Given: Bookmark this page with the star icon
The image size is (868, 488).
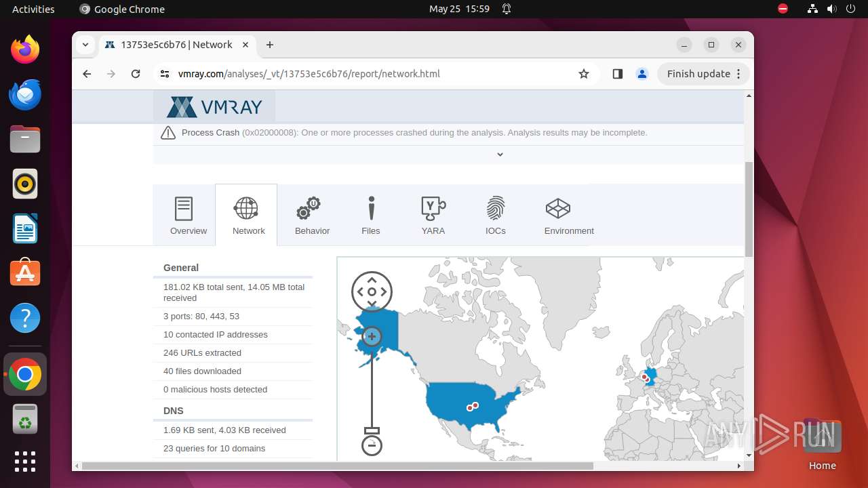Looking at the screenshot, I should [584, 74].
